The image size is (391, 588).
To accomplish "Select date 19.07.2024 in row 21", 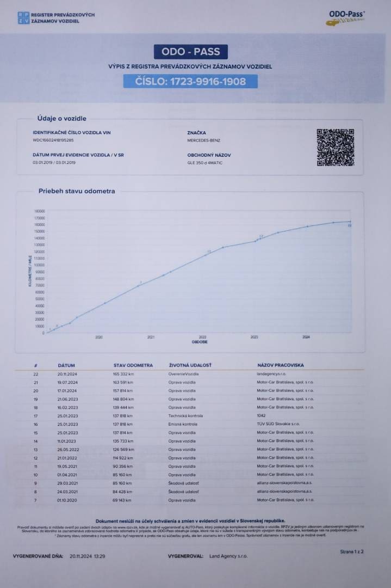I will click(67, 383).
